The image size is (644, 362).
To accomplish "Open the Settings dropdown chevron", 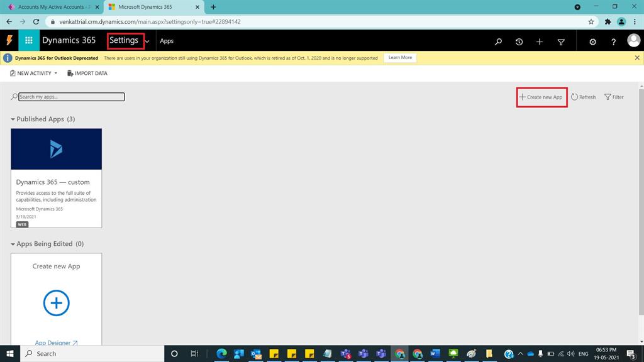I will (147, 41).
